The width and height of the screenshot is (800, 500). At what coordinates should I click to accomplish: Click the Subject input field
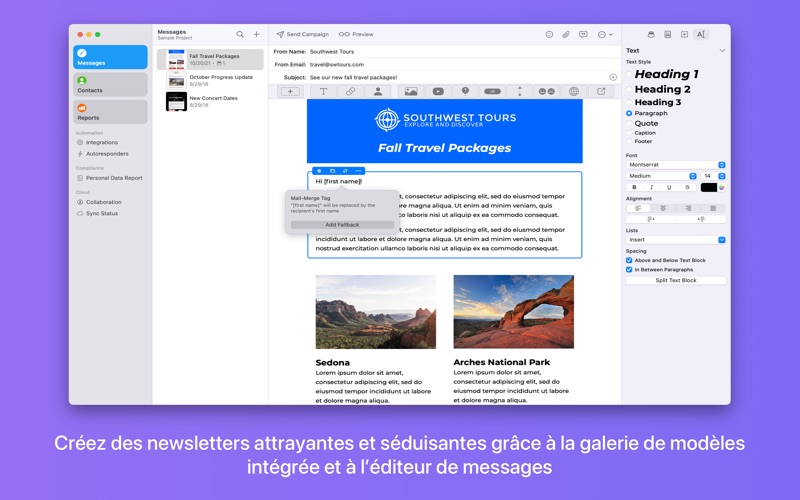[457, 77]
